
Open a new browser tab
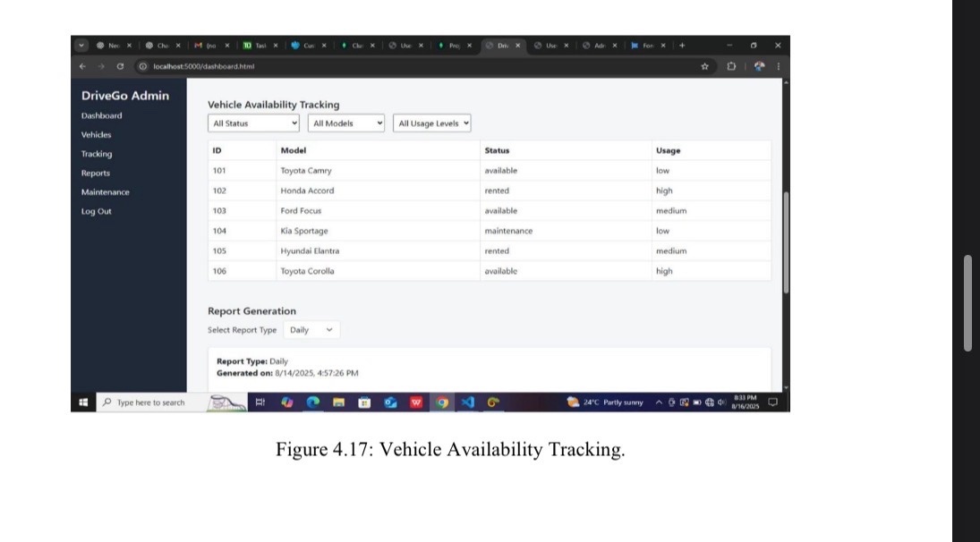pyautogui.click(x=682, y=45)
